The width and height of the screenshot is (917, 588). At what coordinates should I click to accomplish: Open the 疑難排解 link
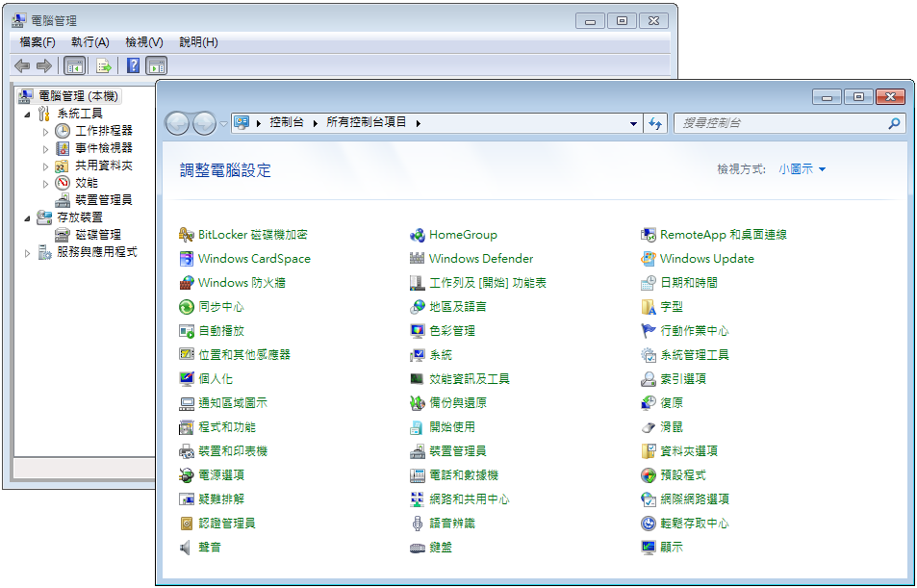[x=221, y=499]
